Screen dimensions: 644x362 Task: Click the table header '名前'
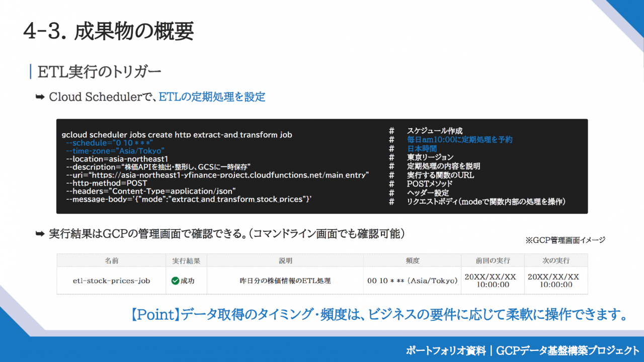(x=112, y=260)
